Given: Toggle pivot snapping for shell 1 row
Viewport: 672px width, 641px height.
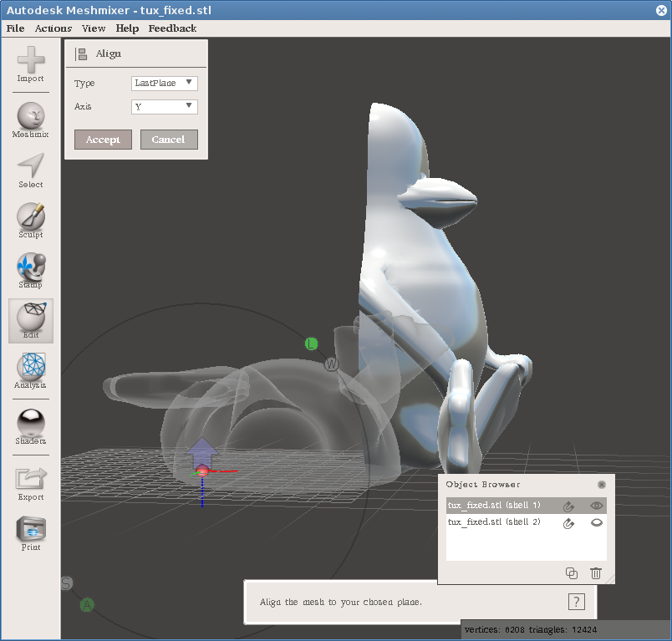Looking at the screenshot, I should point(568,506).
